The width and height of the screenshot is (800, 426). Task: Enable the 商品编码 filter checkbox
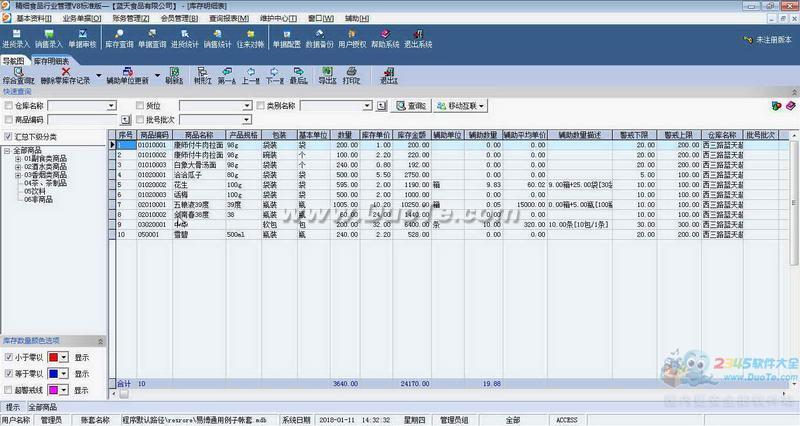9,119
